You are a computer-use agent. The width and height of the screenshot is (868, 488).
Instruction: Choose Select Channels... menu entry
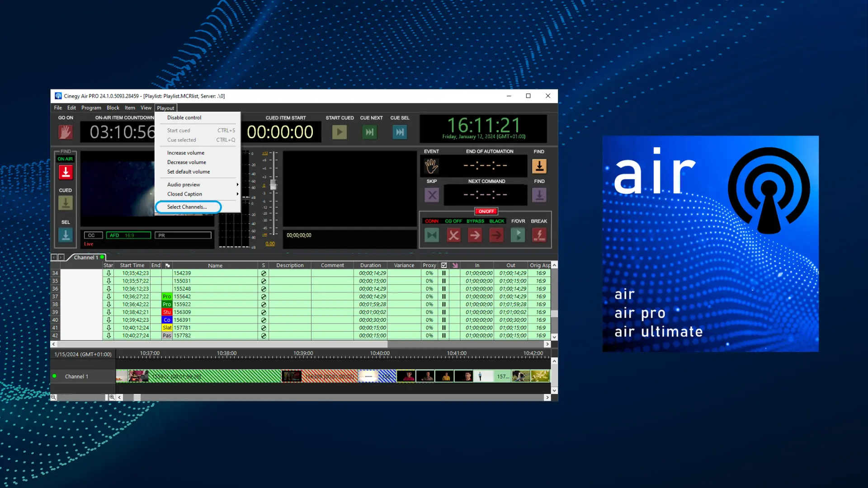point(187,207)
